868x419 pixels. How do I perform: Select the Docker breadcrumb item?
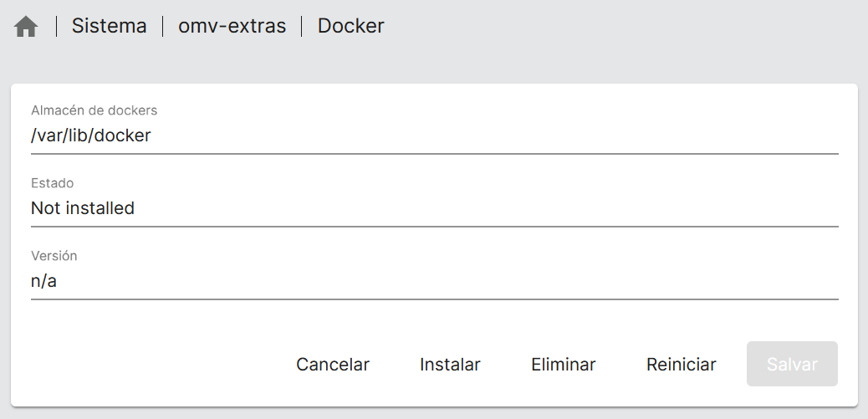[350, 26]
